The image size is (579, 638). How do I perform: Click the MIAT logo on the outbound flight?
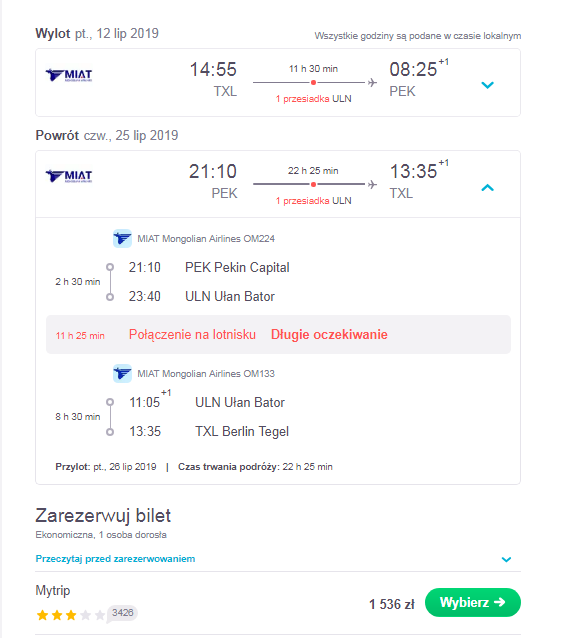tap(69, 75)
